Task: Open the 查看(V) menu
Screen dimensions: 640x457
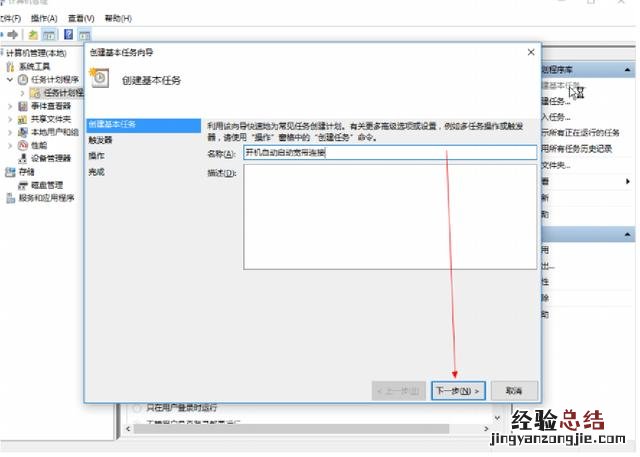Action: [x=81, y=18]
